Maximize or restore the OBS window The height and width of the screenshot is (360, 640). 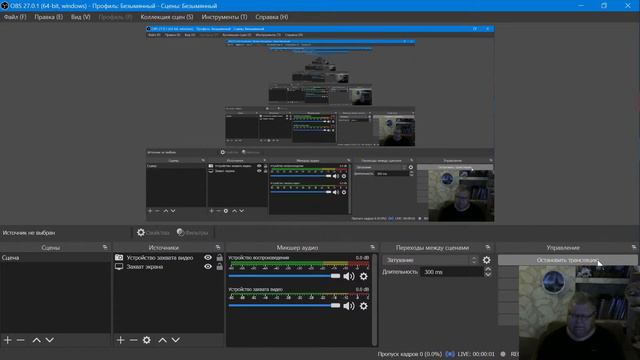pyautogui.click(x=604, y=6)
